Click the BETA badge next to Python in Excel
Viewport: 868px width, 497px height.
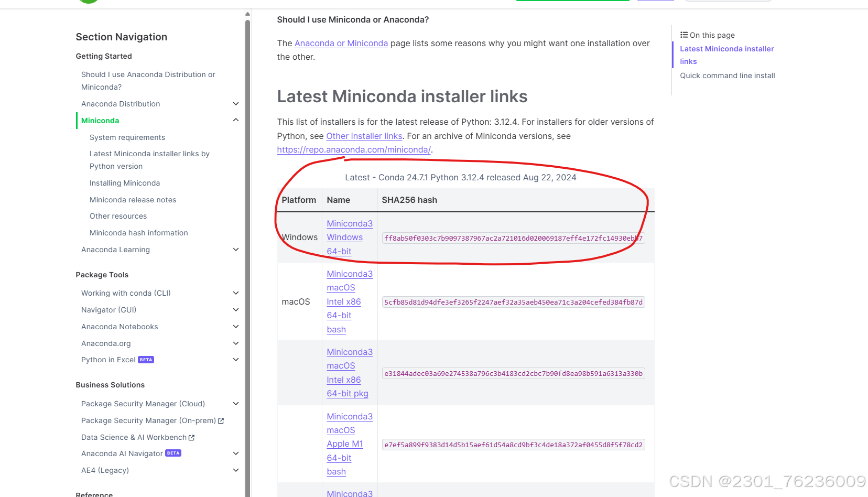coord(146,359)
